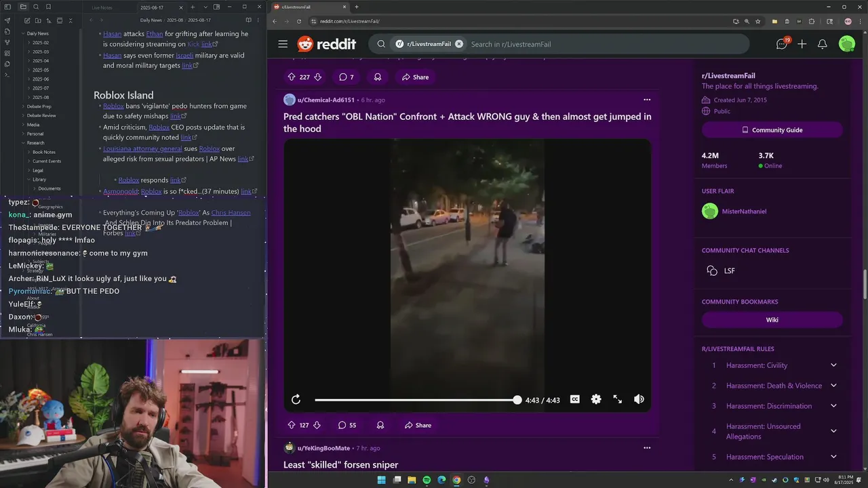Open the Reddit hamburger menu
This screenshot has height=488, width=868.
click(x=283, y=44)
